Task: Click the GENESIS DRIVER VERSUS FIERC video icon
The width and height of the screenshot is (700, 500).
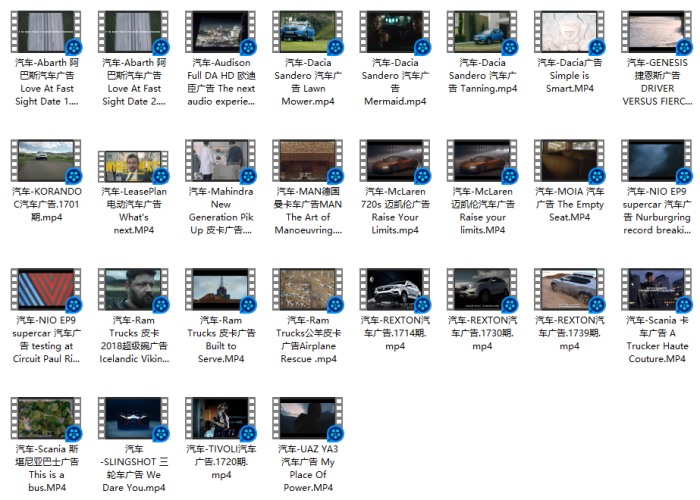Action: click(656, 32)
